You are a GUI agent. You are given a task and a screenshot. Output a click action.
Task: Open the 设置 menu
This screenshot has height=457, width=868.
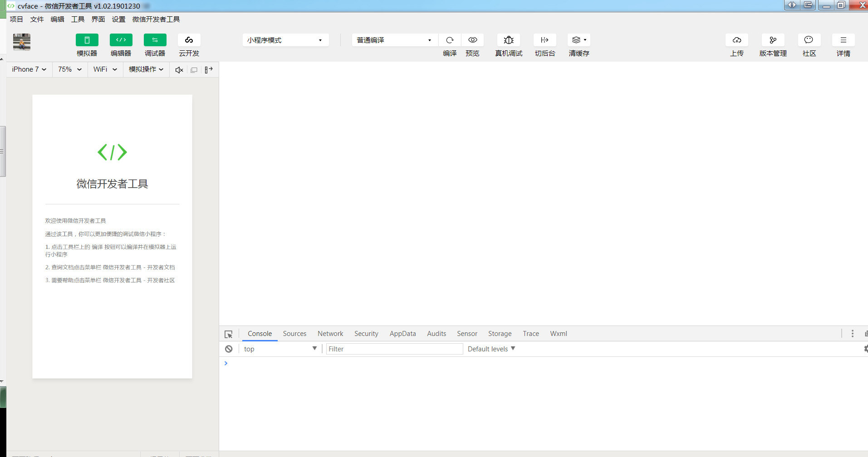118,19
